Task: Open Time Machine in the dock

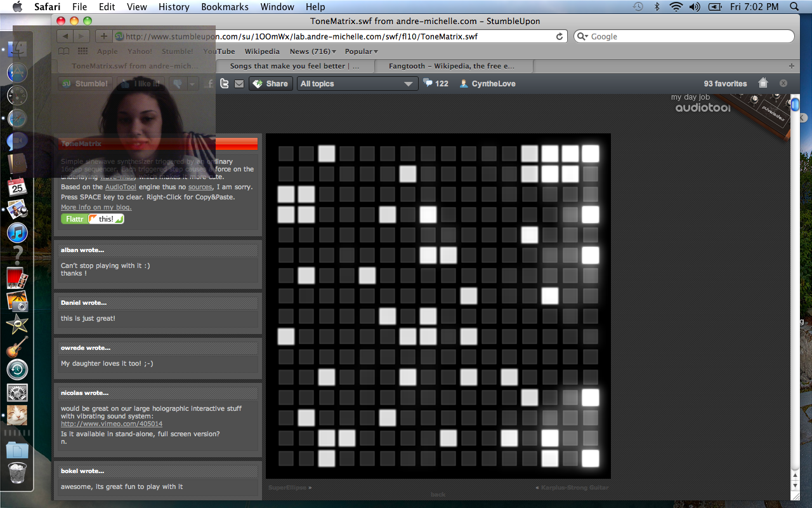Action: (17, 369)
